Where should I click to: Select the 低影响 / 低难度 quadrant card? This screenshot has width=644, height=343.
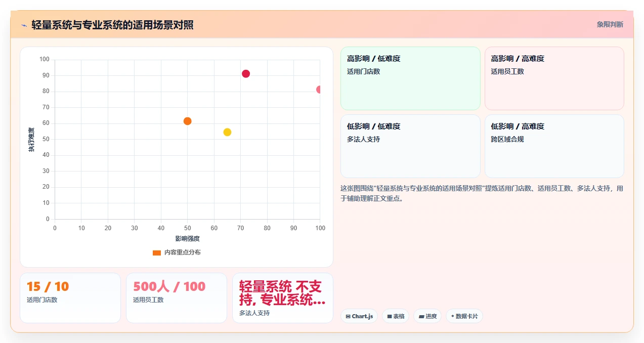pos(410,146)
